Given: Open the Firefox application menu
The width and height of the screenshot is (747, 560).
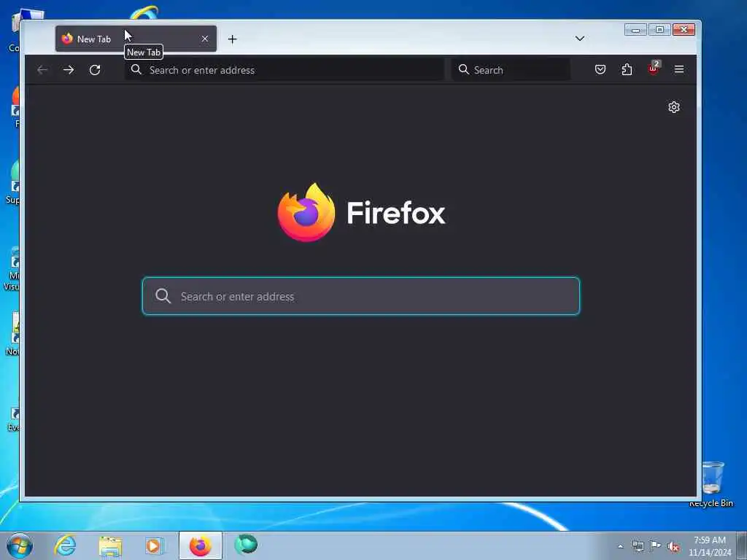Looking at the screenshot, I should pyautogui.click(x=679, y=69).
